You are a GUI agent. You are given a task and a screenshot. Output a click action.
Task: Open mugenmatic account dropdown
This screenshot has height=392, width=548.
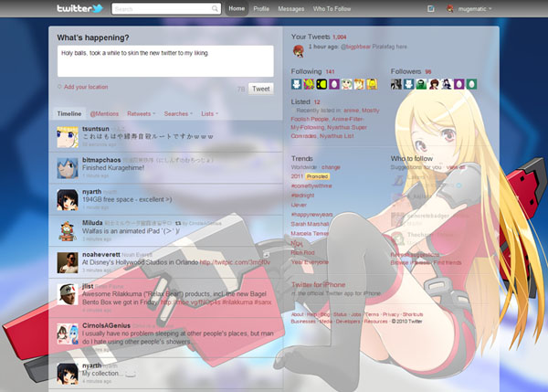(x=475, y=9)
